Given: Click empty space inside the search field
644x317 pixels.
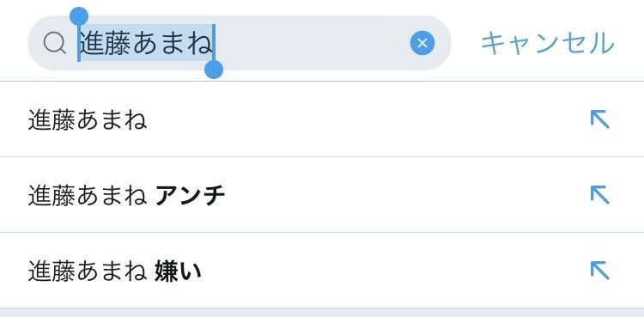Looking at the screenshot, I should (313, 43).
